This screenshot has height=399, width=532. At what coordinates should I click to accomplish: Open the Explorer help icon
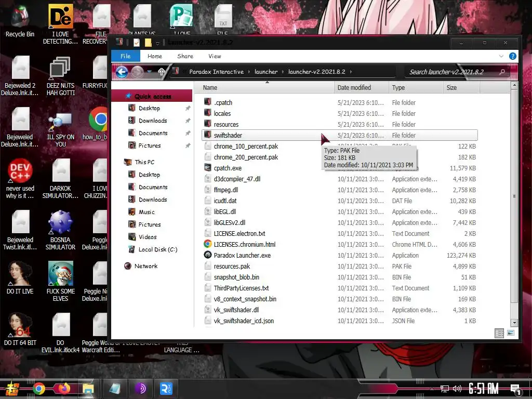513,56
